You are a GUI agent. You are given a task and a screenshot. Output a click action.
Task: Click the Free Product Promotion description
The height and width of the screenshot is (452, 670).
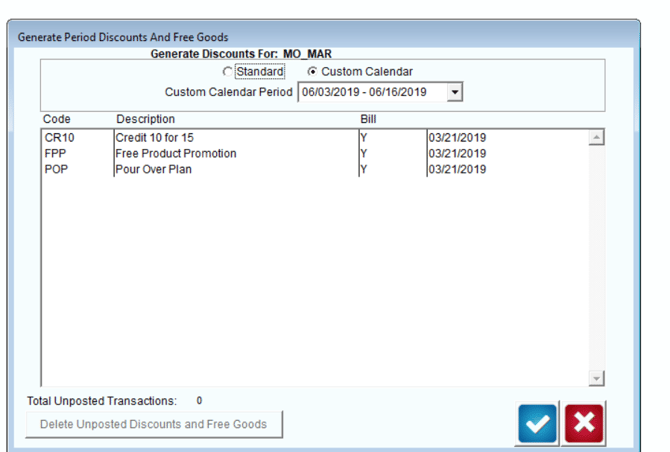176,153
